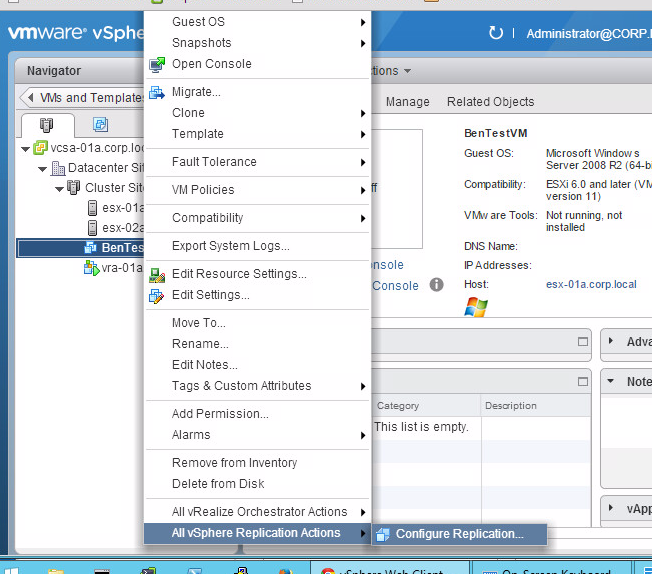The image size is (652, 574).
Task: Select vra-01a in the tree
Action: 121,267
